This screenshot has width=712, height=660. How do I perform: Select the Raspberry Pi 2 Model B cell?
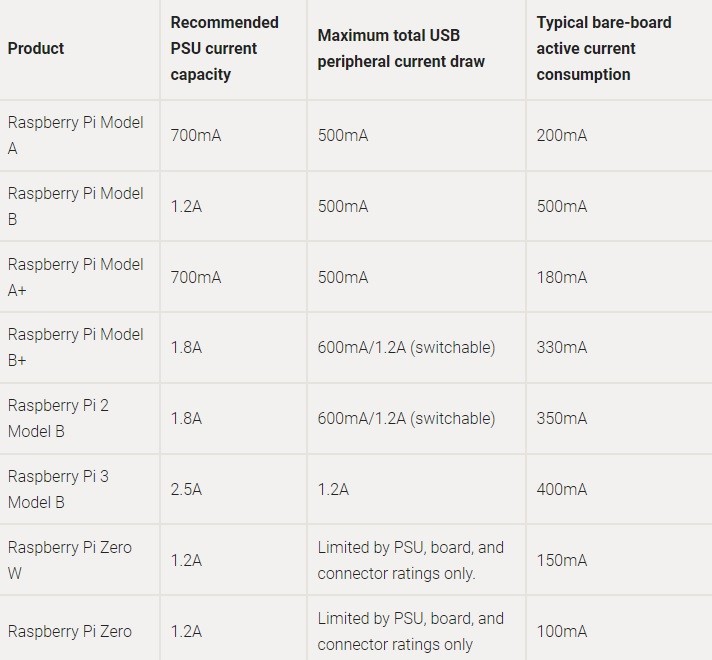click(x=58, y=418)
